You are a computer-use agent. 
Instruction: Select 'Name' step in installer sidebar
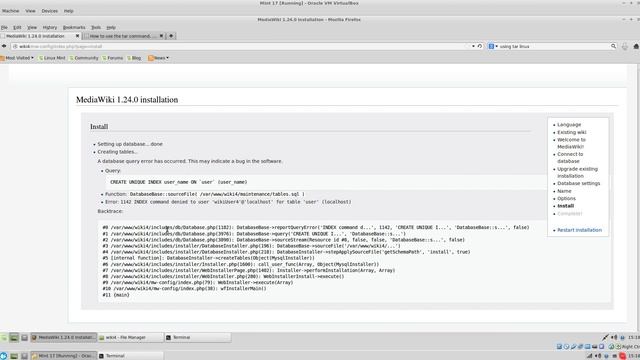(x=564, y=191)
